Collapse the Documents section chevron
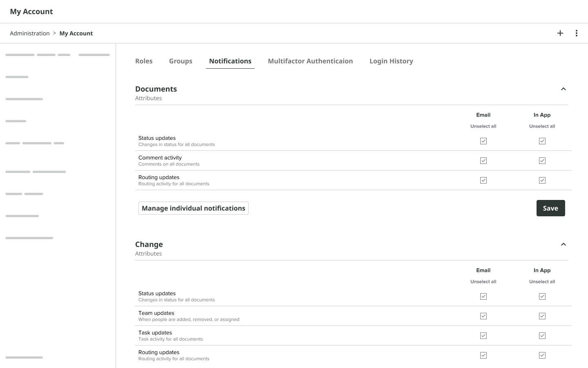The image size is (588, 368). [x=563, y=89]
